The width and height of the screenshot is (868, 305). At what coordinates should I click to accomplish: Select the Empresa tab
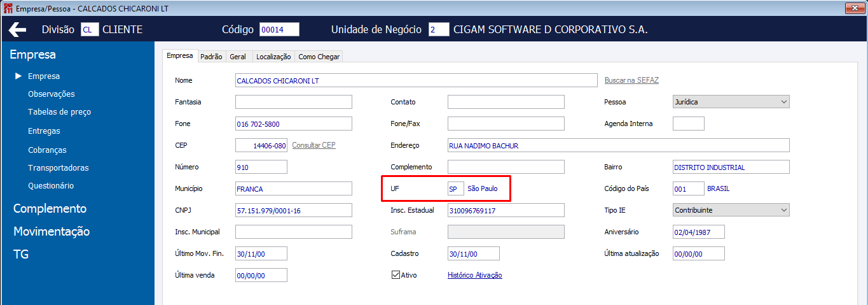(x=180, y=55)
